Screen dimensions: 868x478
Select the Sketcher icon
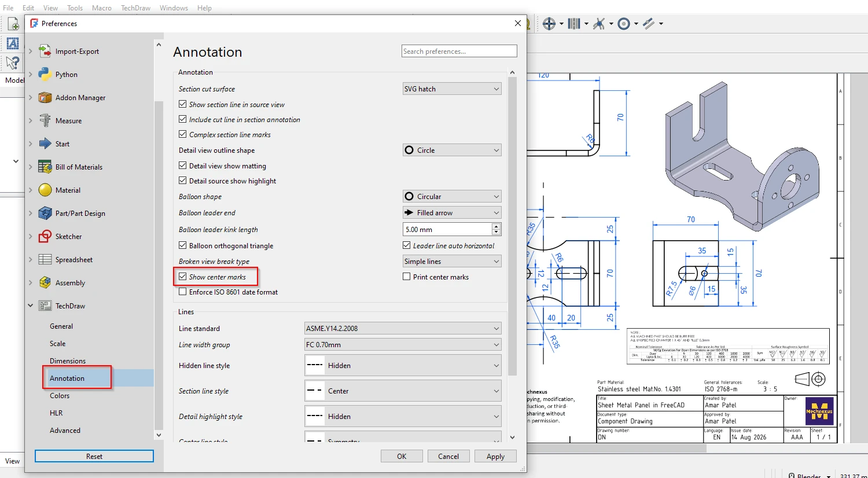pyautogui.click(x=45, y=236)
